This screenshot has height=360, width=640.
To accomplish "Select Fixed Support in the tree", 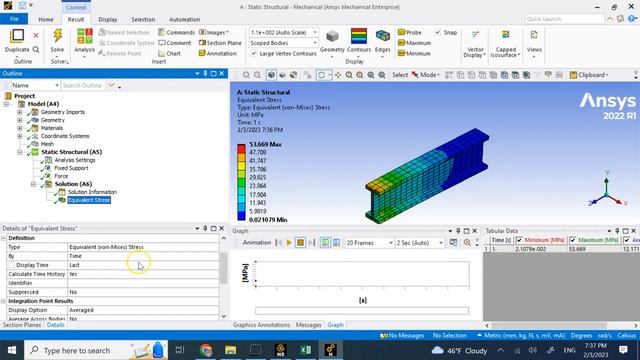I will 71,168.
